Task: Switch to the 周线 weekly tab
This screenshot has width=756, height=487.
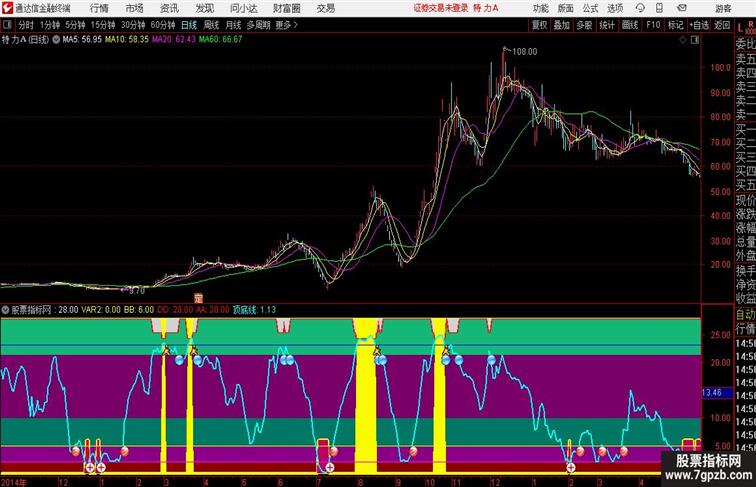Action: coord(211,25)
